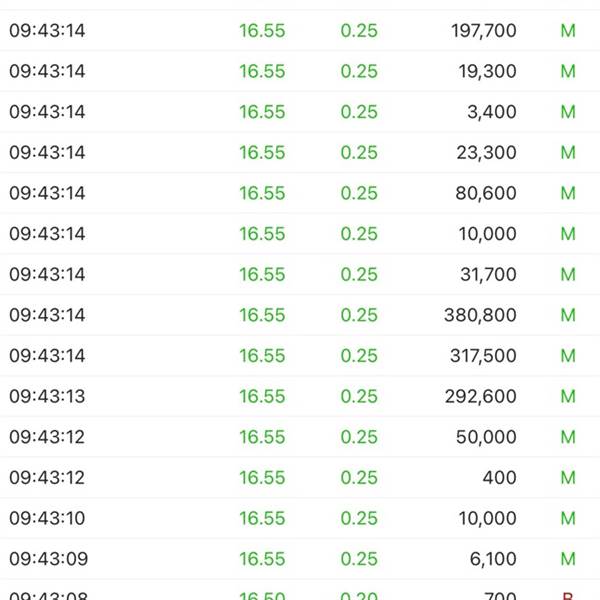
Task: Select the 16.55 price on the 197,700 row
Action: point(262,31)
